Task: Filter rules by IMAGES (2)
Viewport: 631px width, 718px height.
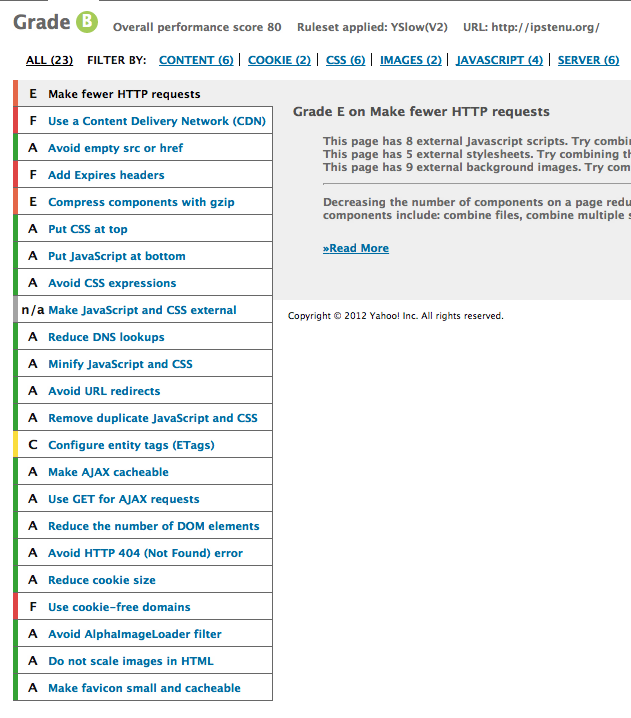Action: coord(410,60)
